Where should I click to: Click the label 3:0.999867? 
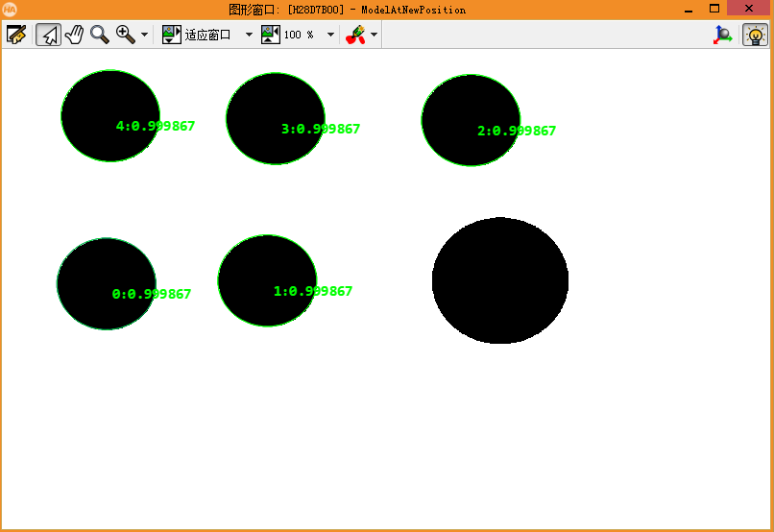tap(321, 129)
